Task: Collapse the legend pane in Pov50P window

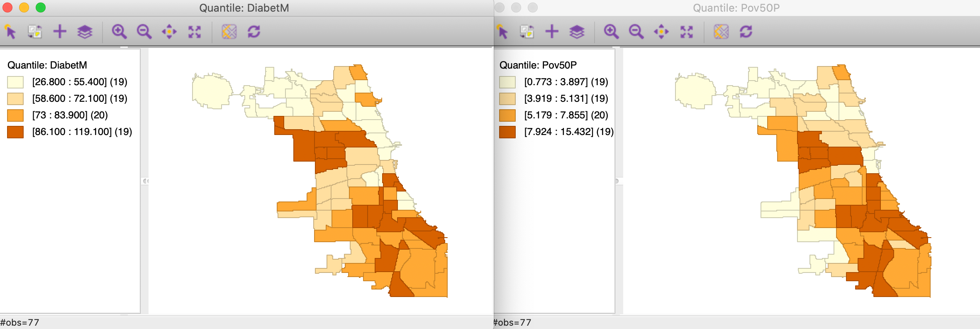Action: pos(618,181)
